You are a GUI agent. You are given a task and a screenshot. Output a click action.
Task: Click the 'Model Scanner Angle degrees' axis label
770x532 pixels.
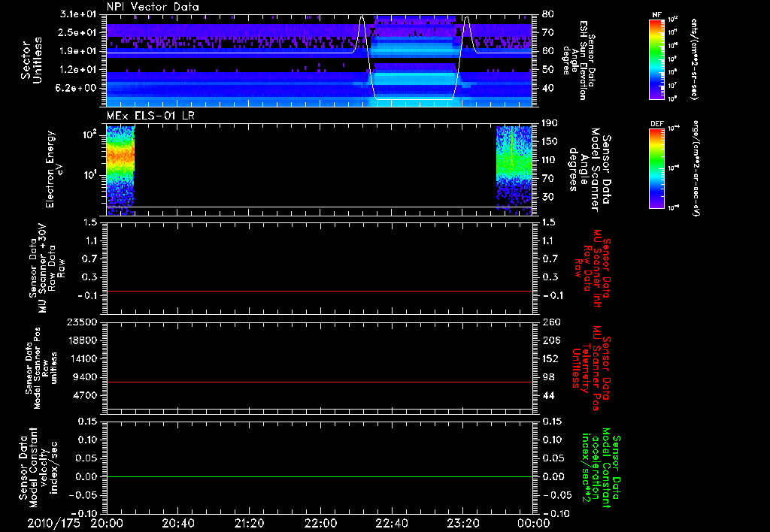(590, 170)
